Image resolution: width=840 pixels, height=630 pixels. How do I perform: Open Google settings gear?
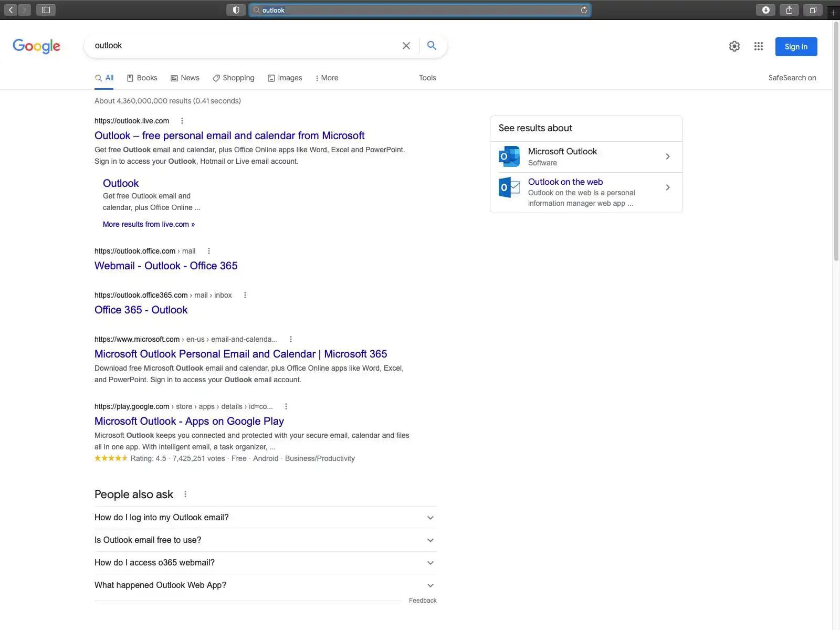point(734,46)
